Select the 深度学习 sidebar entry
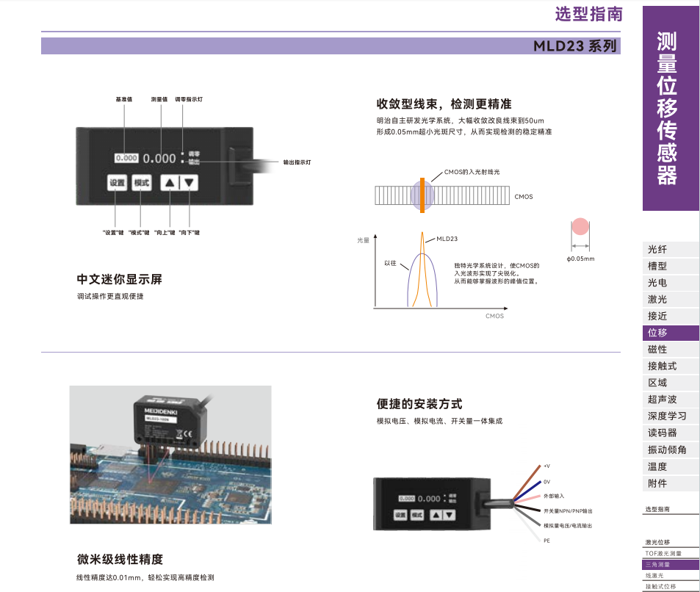This screenshot has width=700, height=592. point(668,416)
